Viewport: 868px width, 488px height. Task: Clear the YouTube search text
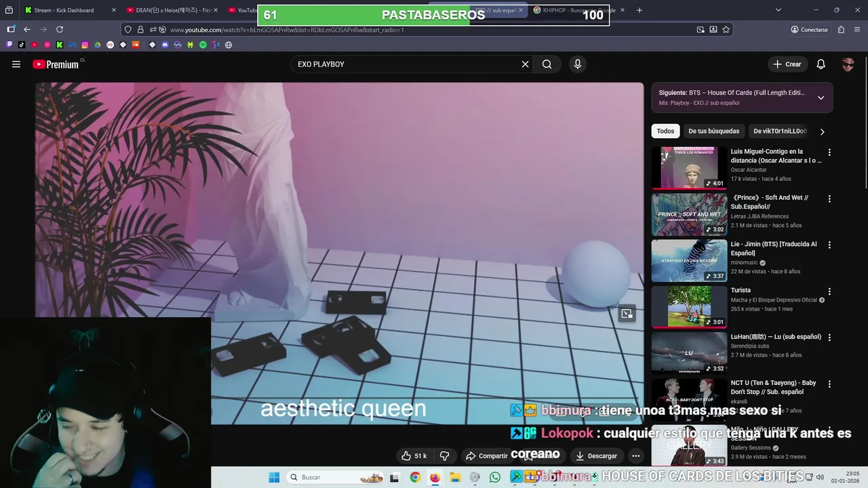click(x=525, y=64)
